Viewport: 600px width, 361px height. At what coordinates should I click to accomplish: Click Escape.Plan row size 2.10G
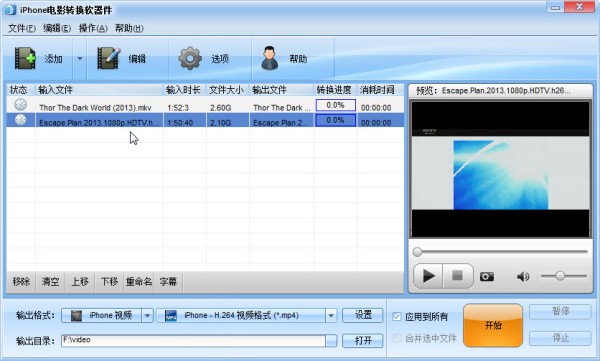(220, 123)
